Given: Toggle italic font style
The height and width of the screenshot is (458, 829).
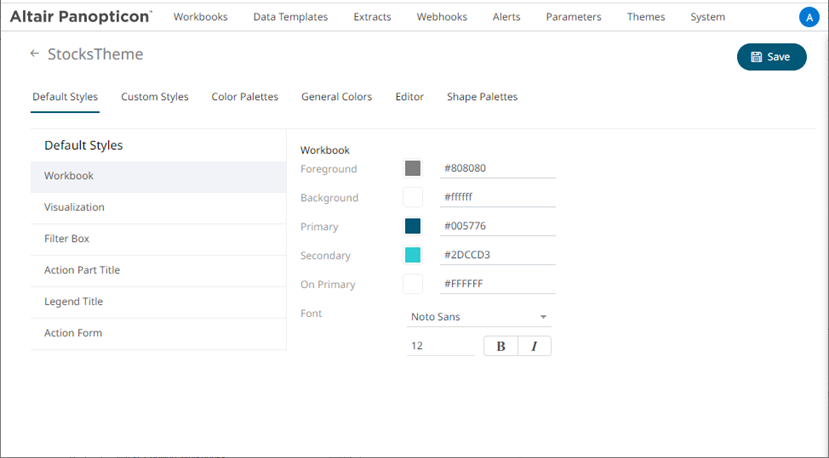Looking at the screenshot, I should 534,346.
